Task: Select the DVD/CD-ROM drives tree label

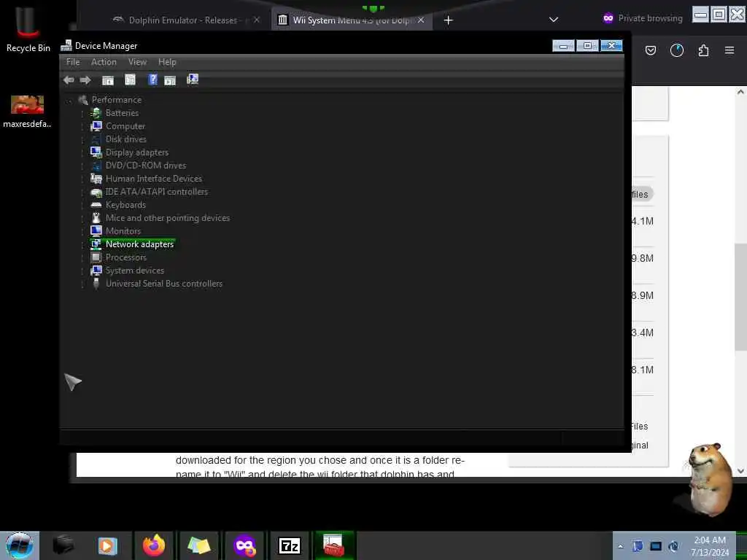Action: [x=146, y=166]
